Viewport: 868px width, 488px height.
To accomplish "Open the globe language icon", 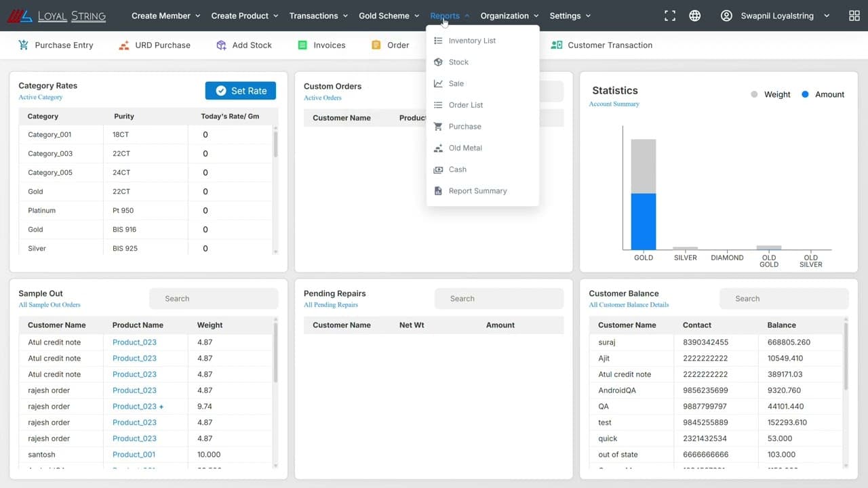I will (x=694, y=15).
